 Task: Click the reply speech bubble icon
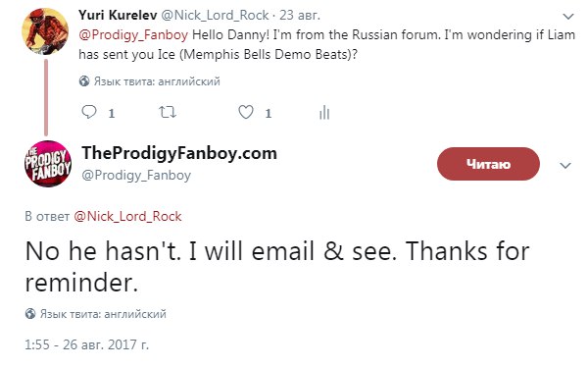pyautogui.click(x=89, y=112)
